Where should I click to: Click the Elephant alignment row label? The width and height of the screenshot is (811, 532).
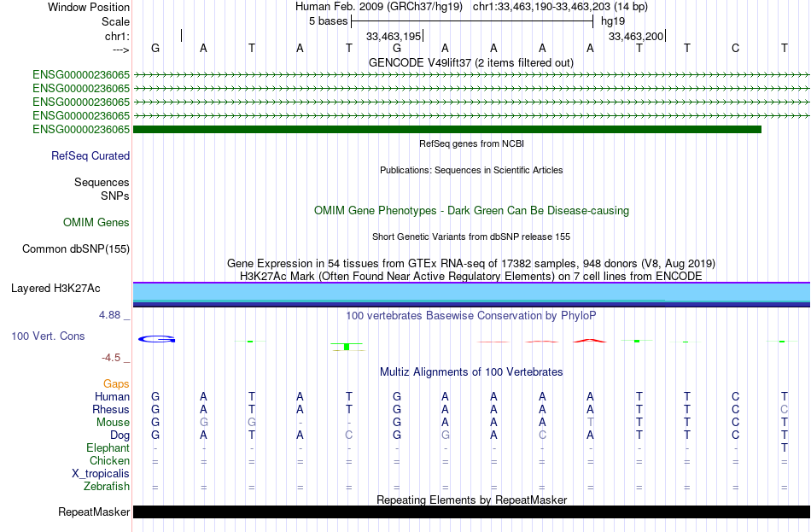pos(108,448)
